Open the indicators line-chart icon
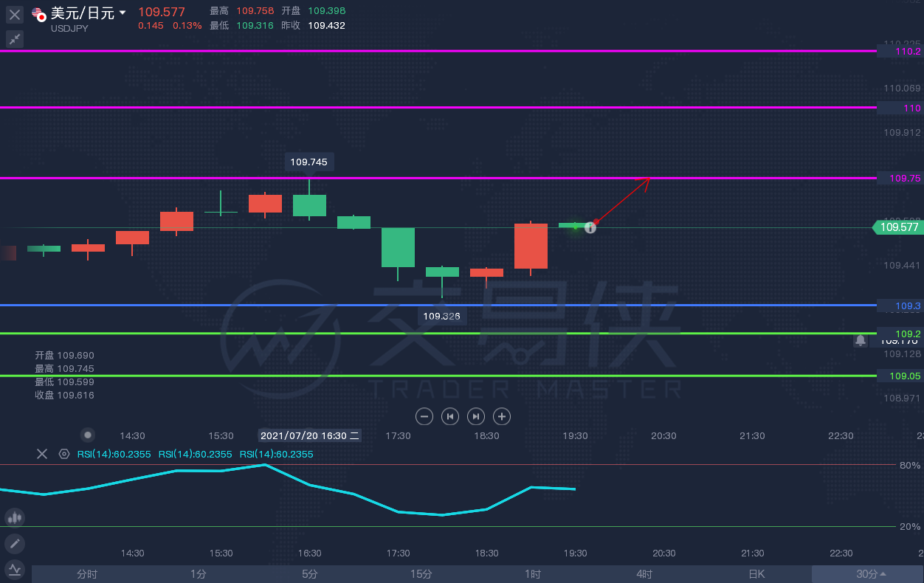Viewport: 924px width, 583px height. pos(15,569)
